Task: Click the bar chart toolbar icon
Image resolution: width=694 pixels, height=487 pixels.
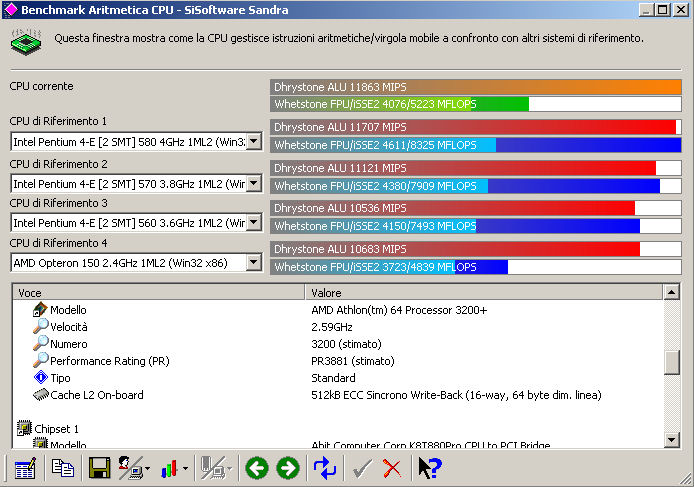Action: point(169,468)
